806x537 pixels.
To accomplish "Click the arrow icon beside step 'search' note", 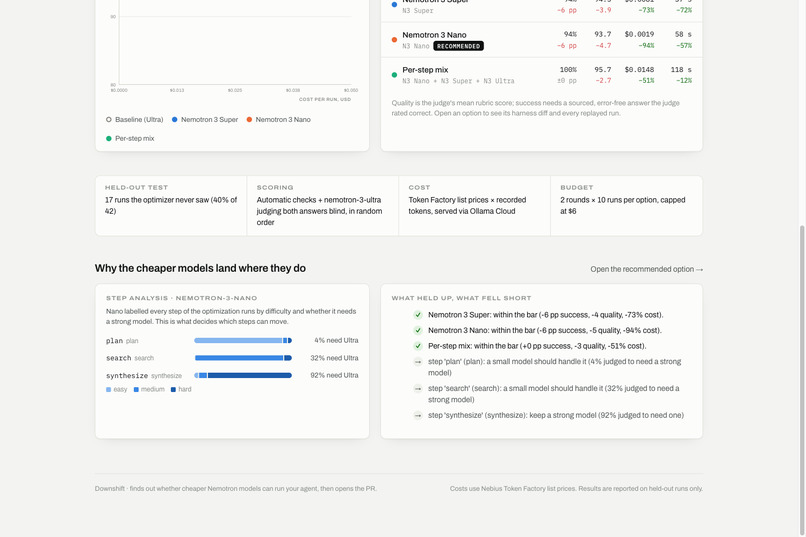I will tap(418, 388).
